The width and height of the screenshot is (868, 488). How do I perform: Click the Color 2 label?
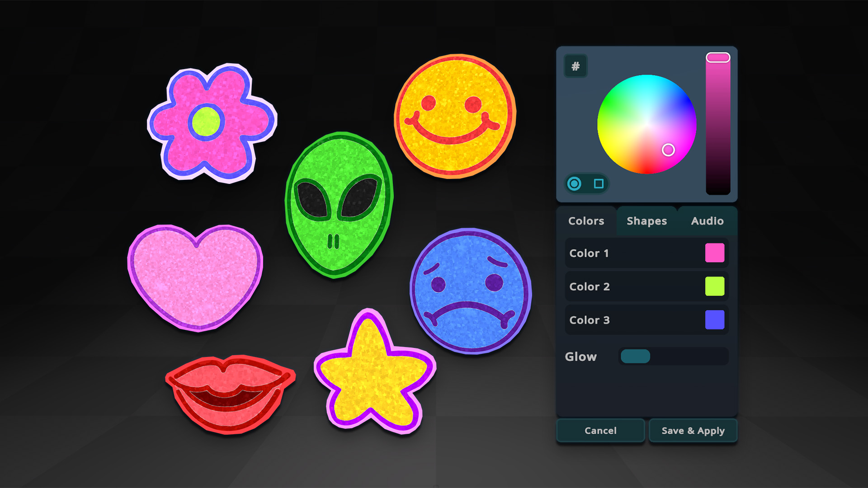pos(590,286)
